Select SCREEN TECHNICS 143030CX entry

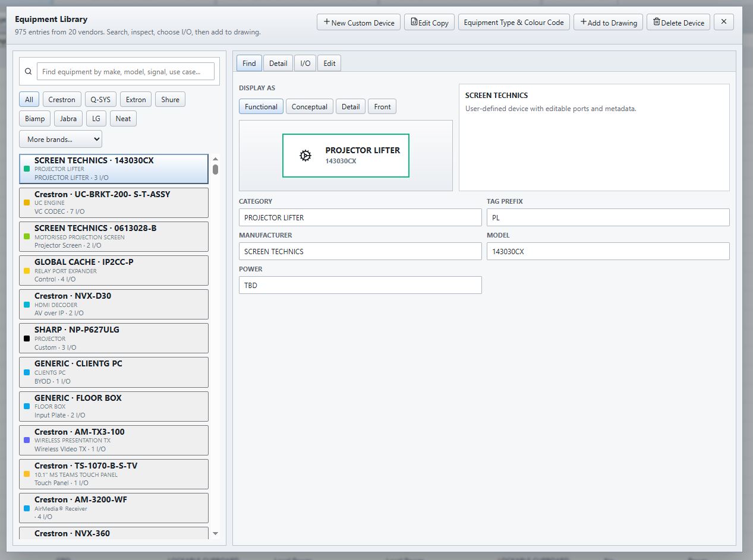[x=114, y=169]
